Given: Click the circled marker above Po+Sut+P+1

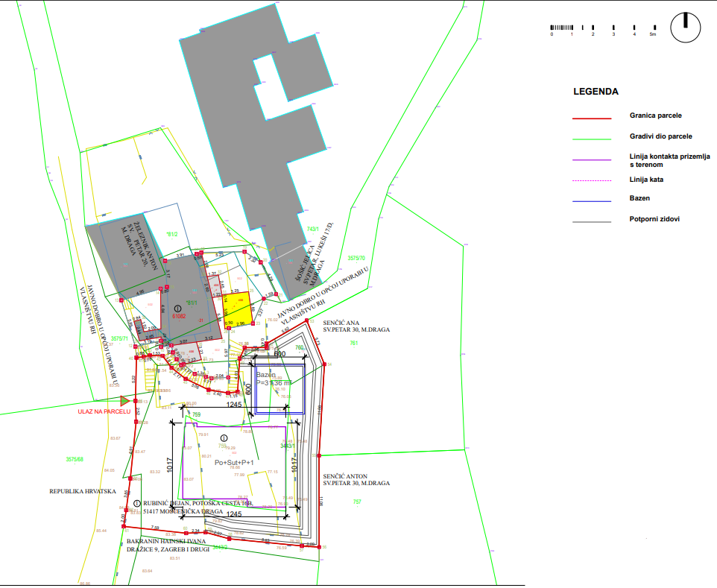Looking at the screenshot, I should coord(224,438).
